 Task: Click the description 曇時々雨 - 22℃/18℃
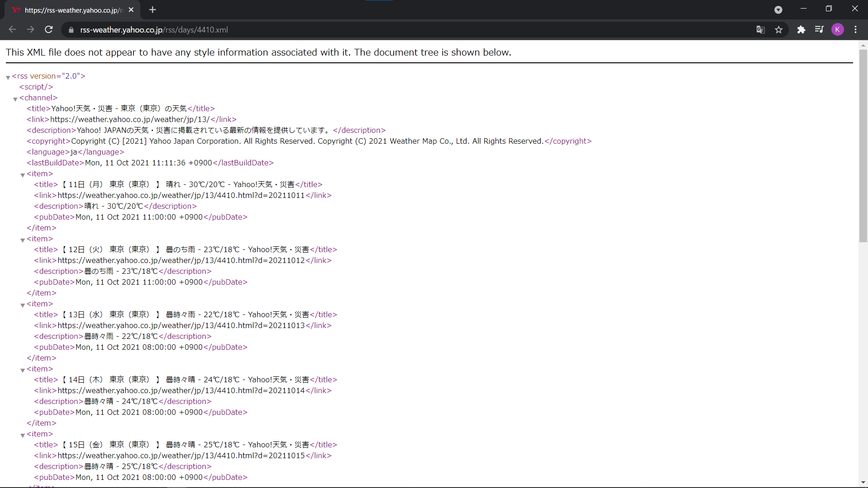[121, 336]
